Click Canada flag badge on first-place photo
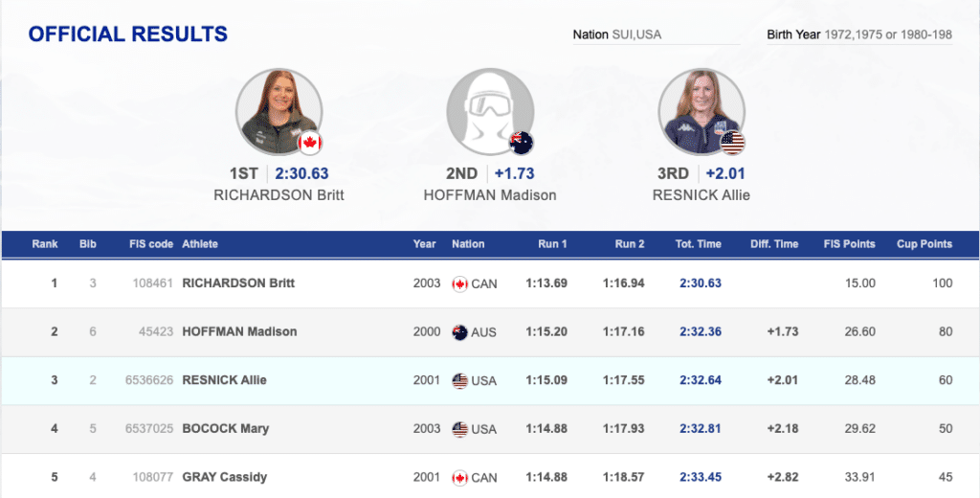 coord(309,144)
